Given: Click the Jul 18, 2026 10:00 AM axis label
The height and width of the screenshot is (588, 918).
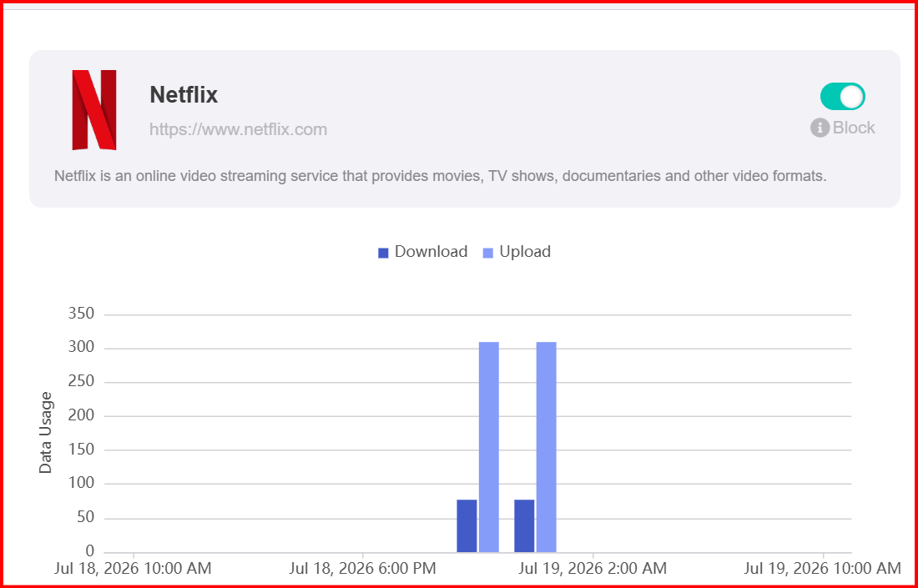Looking at the screenshot, I should [x=134, y=568].
